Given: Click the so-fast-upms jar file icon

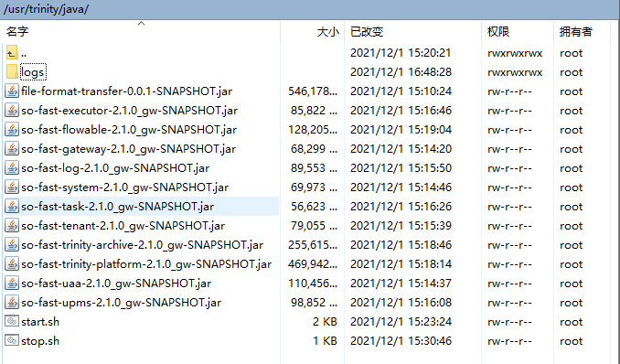Looking at the screenshot, I should [12, 303].
